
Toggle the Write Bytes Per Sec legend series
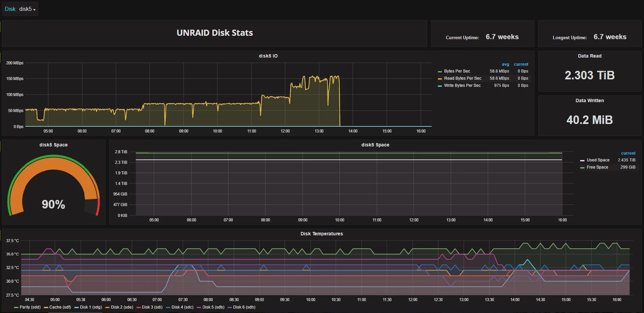click(x=462, y=85)
